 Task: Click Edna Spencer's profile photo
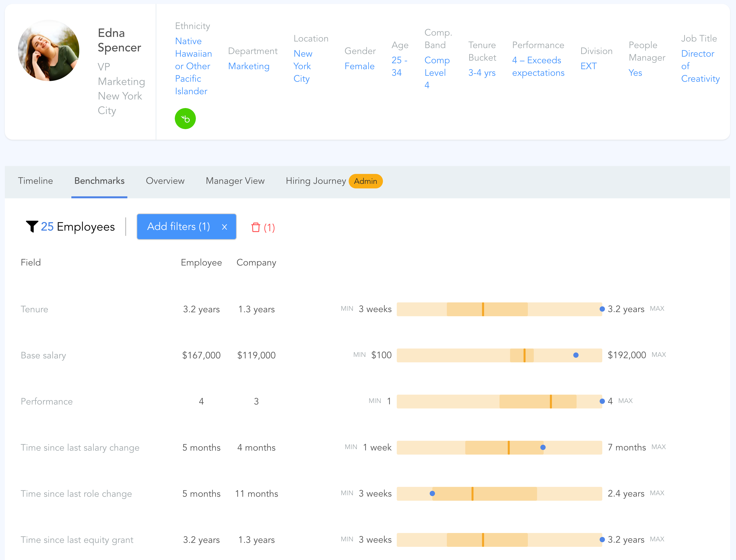[x=49, y=50]
